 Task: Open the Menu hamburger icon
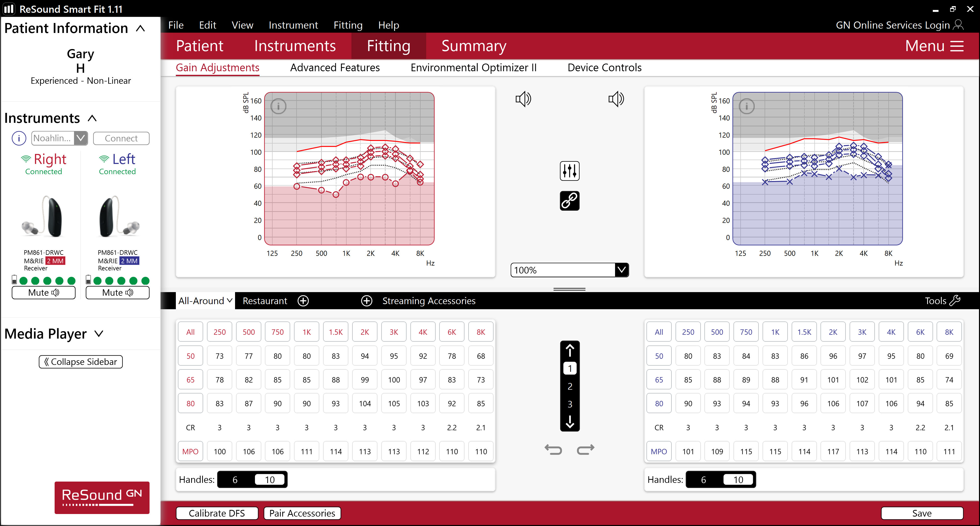tap(957, 46)
